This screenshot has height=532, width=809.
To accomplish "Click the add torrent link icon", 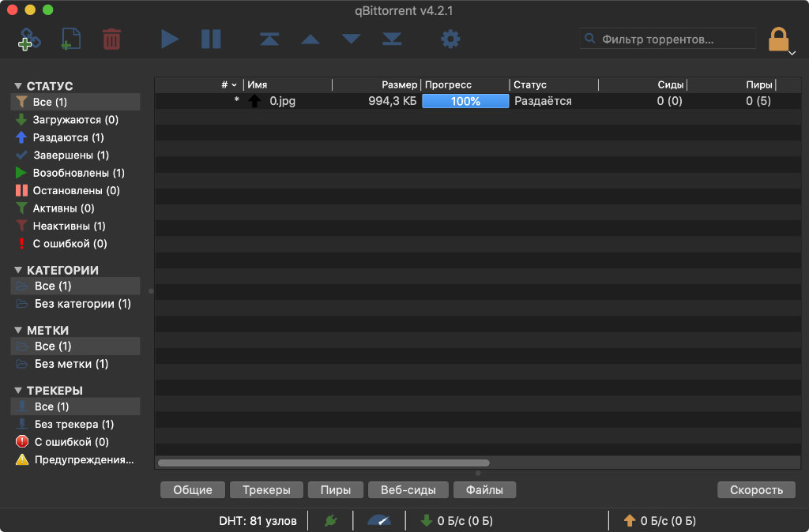I will point(30,39).
